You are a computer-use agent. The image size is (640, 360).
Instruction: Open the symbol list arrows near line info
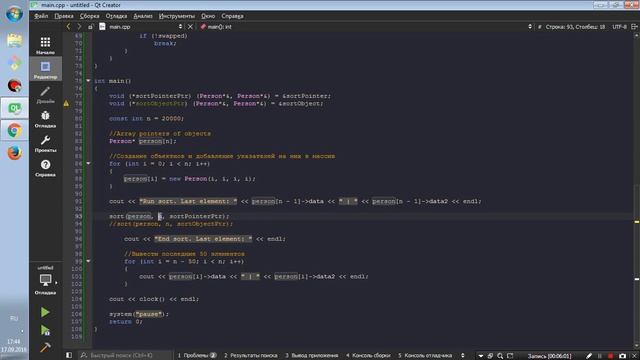[x=530, y=27]
